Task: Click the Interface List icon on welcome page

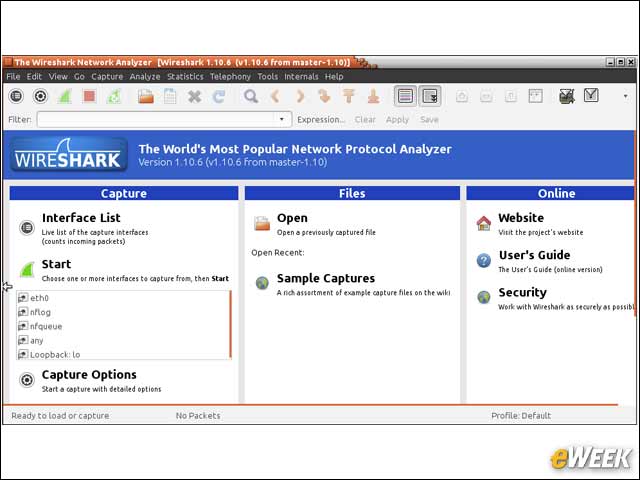Action: (27, 227)
